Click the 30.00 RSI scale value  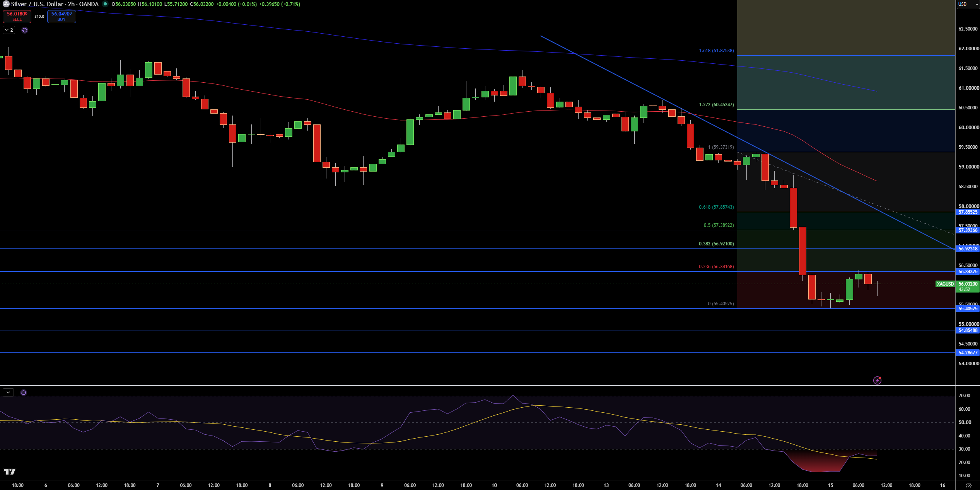point(965,449)
